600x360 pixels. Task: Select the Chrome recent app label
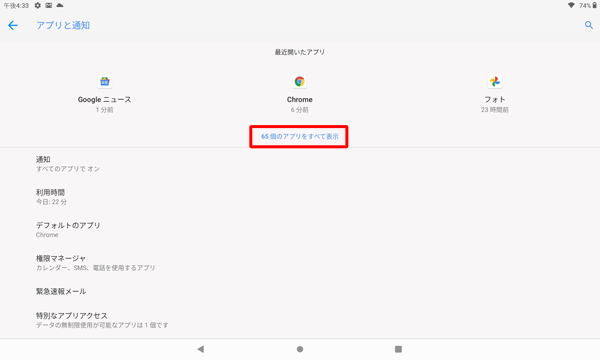point(300,99)
